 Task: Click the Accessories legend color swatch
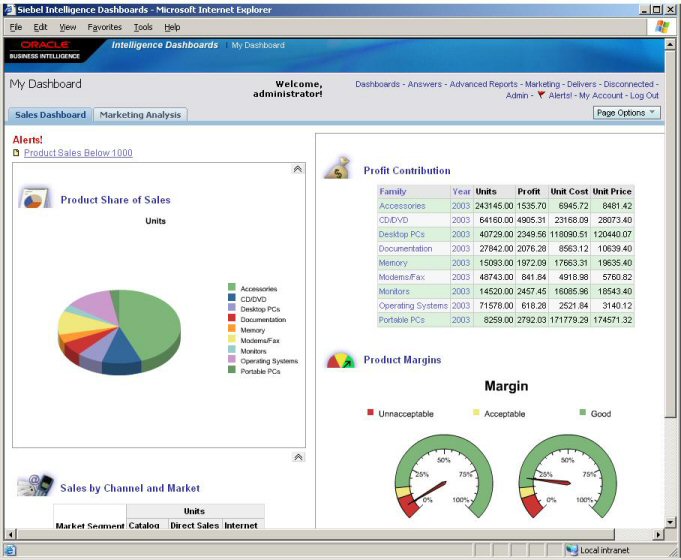pos(232,287)
